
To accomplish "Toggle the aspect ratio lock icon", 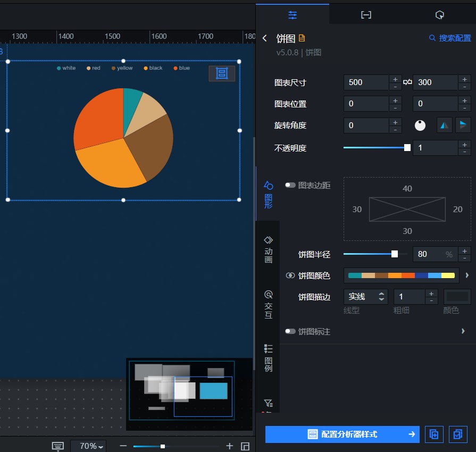I will (407, 82).
